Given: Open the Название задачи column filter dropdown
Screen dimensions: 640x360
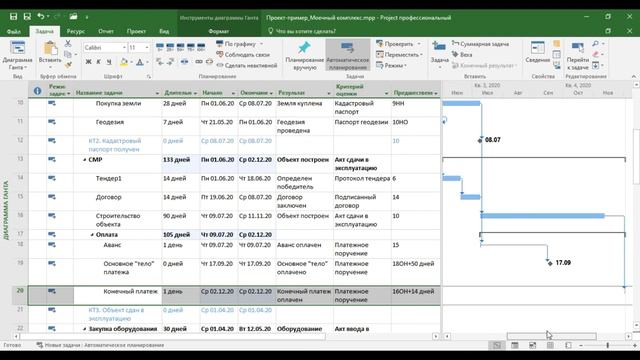Looking at the screenshot, I should click(x=157, y=93).
